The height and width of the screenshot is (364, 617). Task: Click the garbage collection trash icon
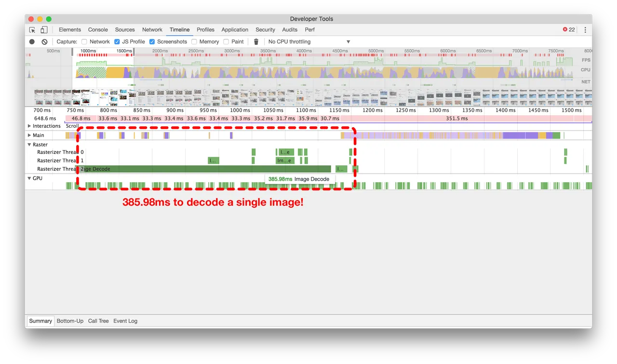(256, 42)
